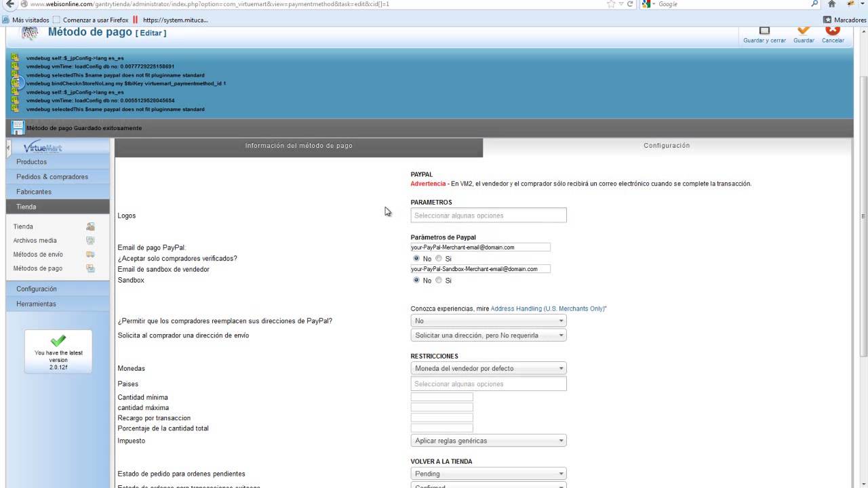Image resolution: width=868 pixels, height=488 pixels.
Task: Open the Logos multi-select options field
Action: [488, 216]
